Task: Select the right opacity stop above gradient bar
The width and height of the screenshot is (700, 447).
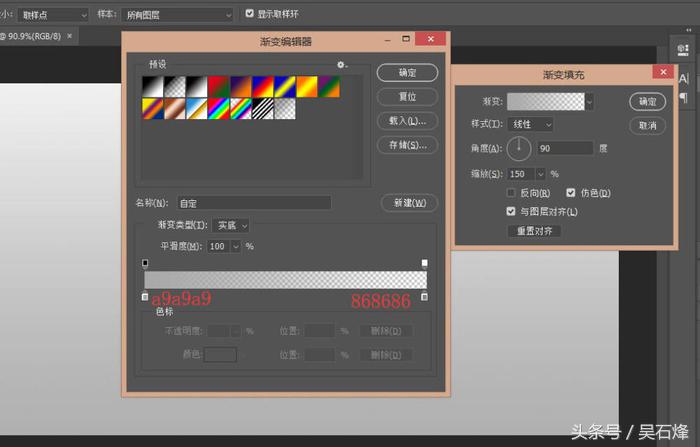Action: [425, 263]
